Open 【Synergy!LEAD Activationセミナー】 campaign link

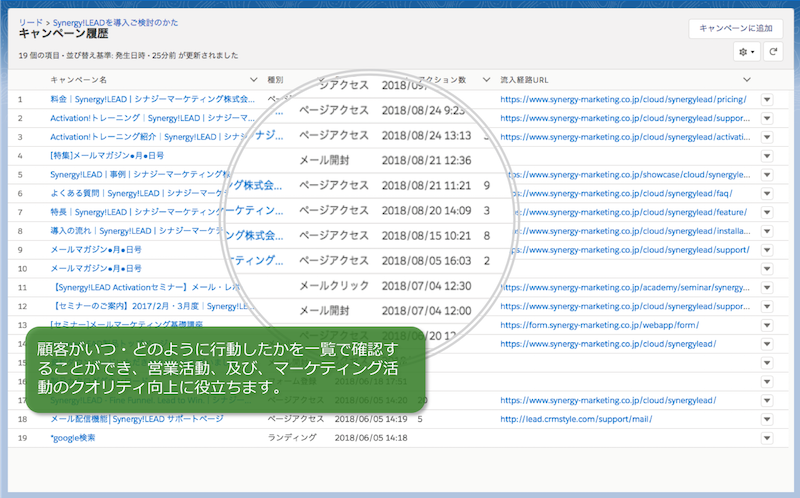click(145, 288)
